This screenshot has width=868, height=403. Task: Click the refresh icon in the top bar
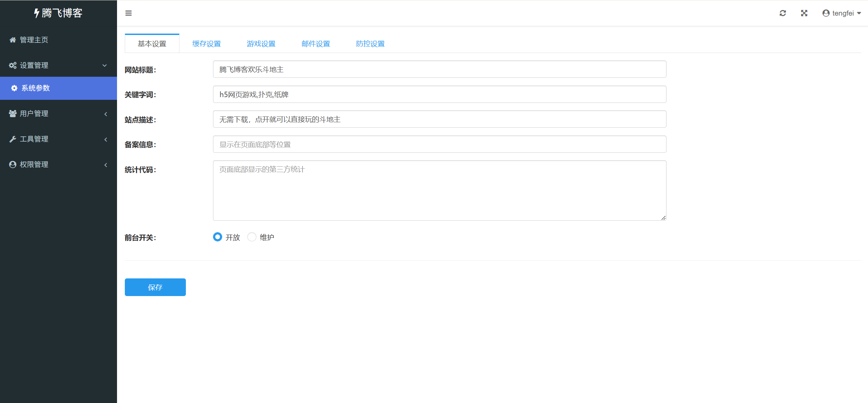[x=783, y=13]
